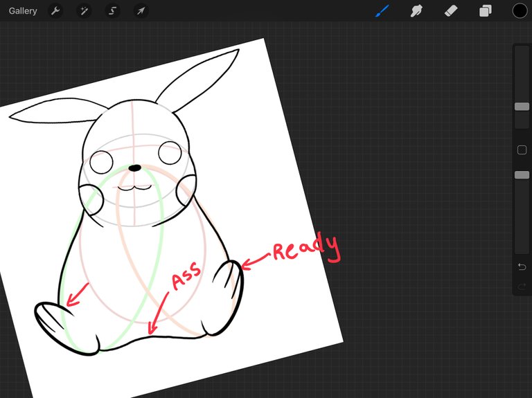Activate the Transform arrow tool
Screen dimensions: 532x398
[x=141, y=11]
